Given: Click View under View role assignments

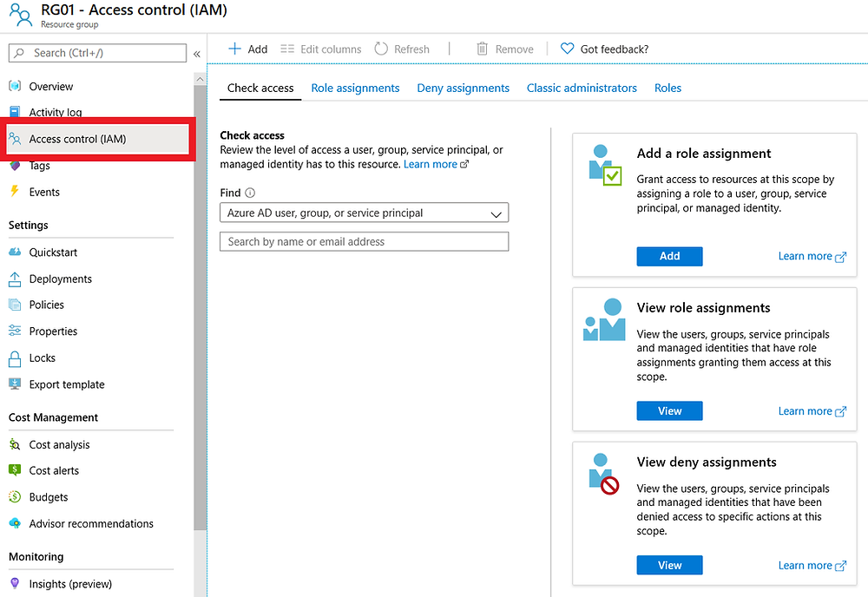Looking at the screenshot, I should click(x=669, y=411).
